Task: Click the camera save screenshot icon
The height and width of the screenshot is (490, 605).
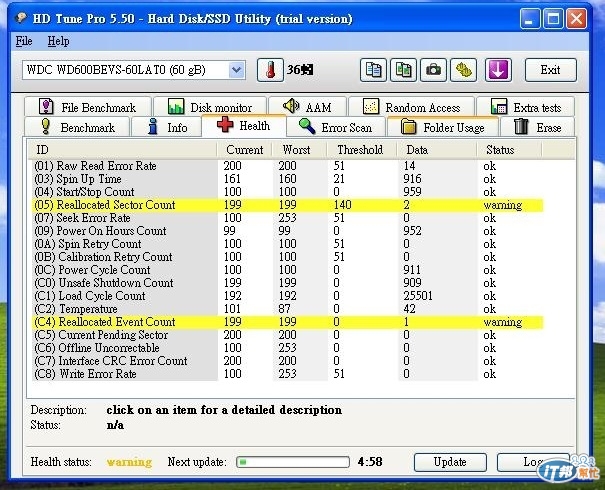Action: (433, 70)
